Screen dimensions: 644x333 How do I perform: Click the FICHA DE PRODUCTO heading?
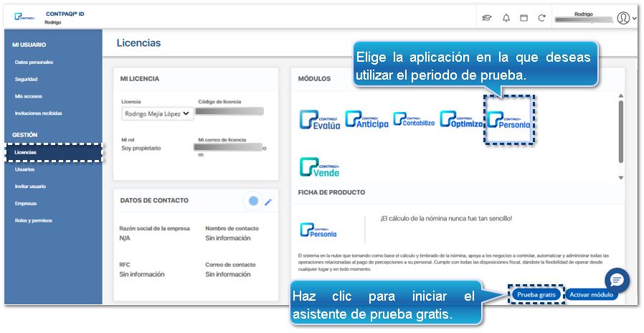point(331,192)
